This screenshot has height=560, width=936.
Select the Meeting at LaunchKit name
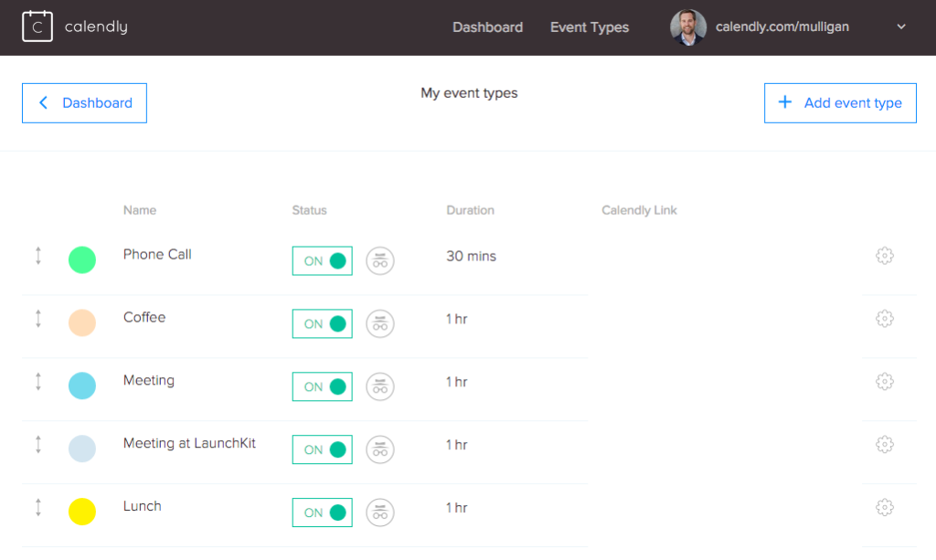point(189,443)
